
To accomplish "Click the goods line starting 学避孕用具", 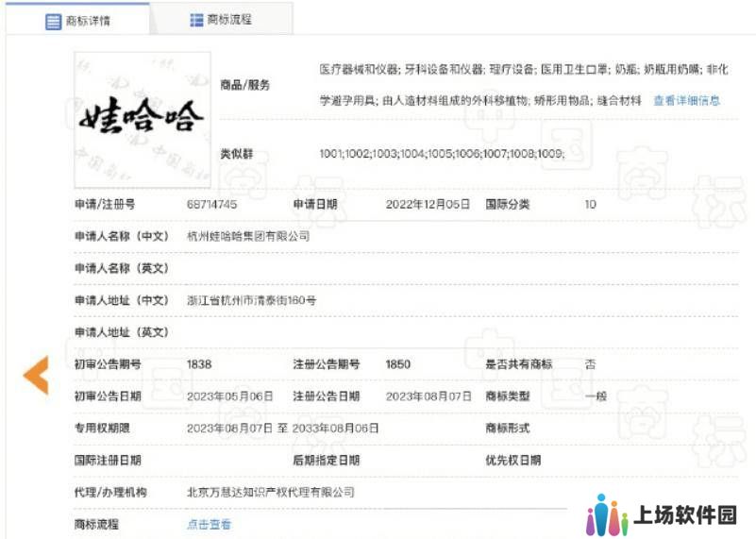I will [x=480, y=100].
